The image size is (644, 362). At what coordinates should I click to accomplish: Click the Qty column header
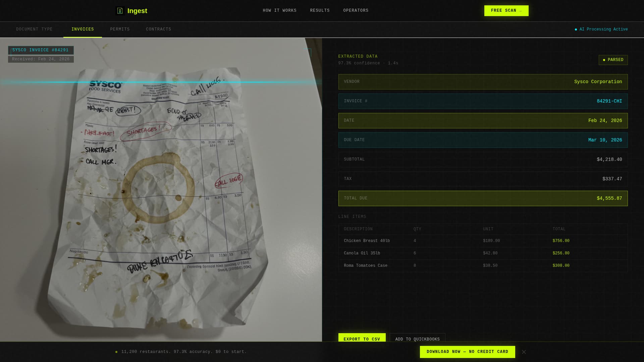417,229
